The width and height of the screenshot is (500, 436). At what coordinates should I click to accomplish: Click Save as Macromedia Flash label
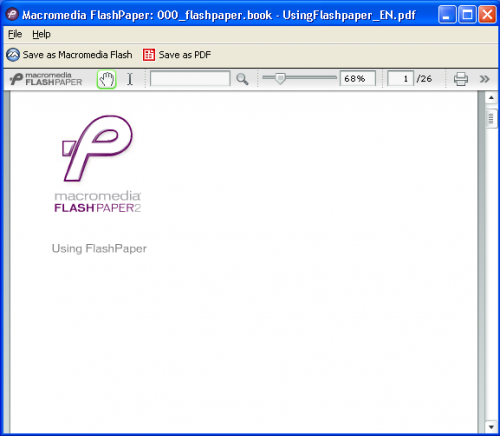click(x=77, y=55)
